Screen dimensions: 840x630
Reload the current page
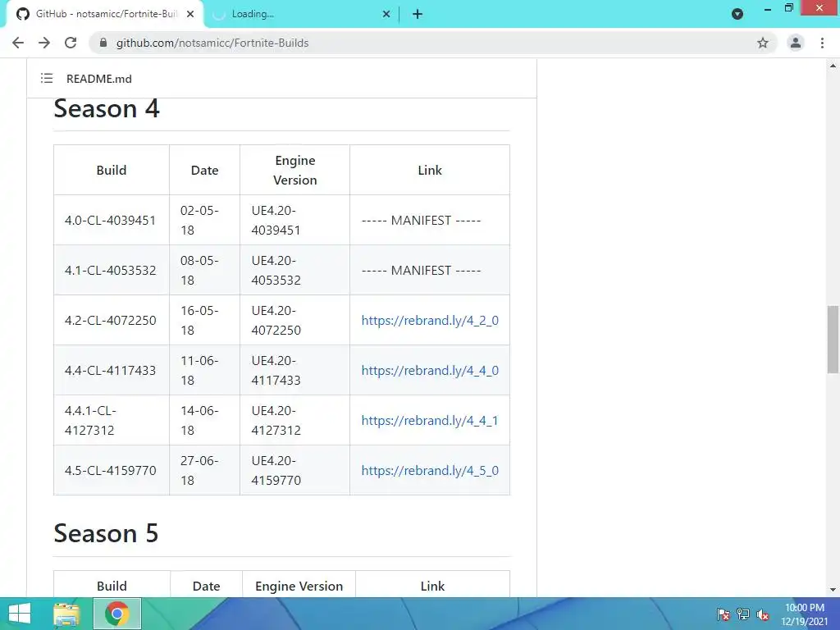(71, 43)
